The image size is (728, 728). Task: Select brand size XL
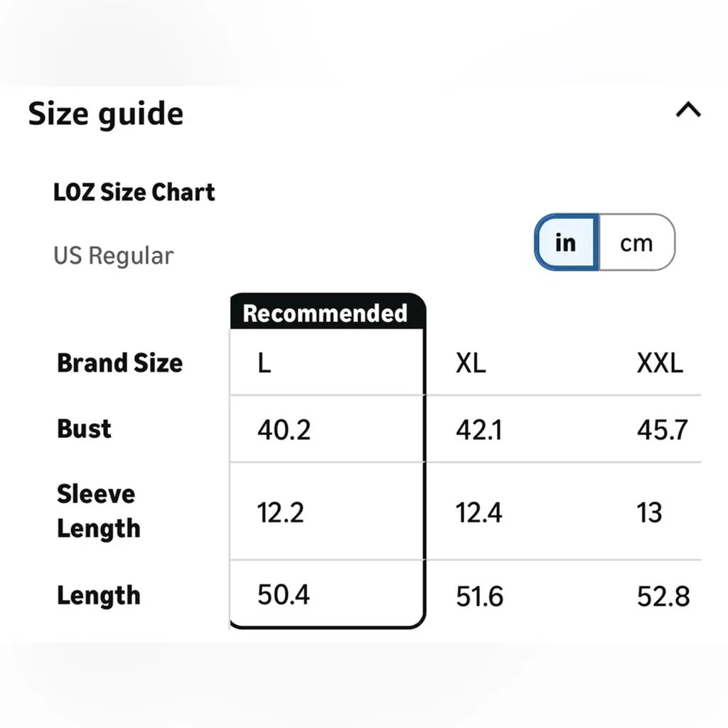pyautogui.click(x=471, y=364)
